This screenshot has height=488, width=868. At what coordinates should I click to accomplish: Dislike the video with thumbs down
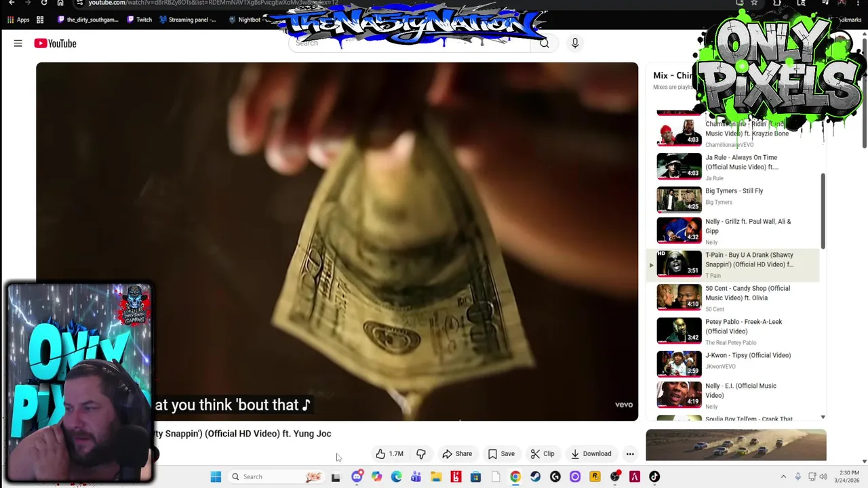[421, 453]
